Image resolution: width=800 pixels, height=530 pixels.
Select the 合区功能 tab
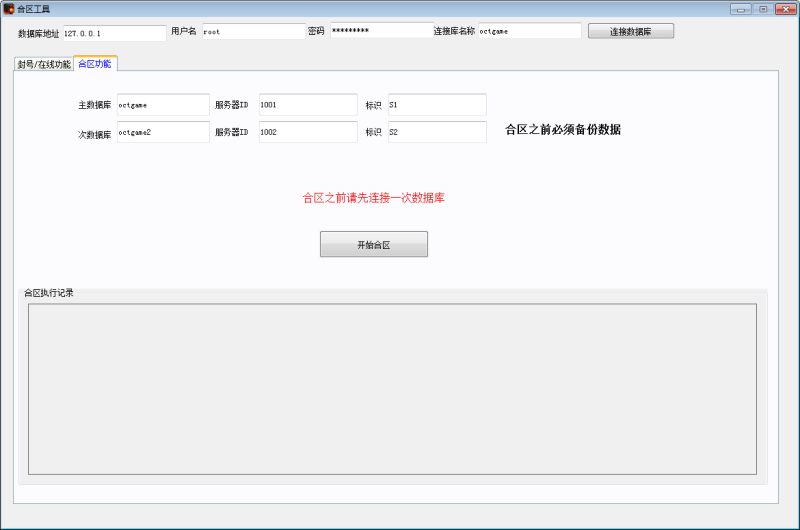(x=95, y=63)
